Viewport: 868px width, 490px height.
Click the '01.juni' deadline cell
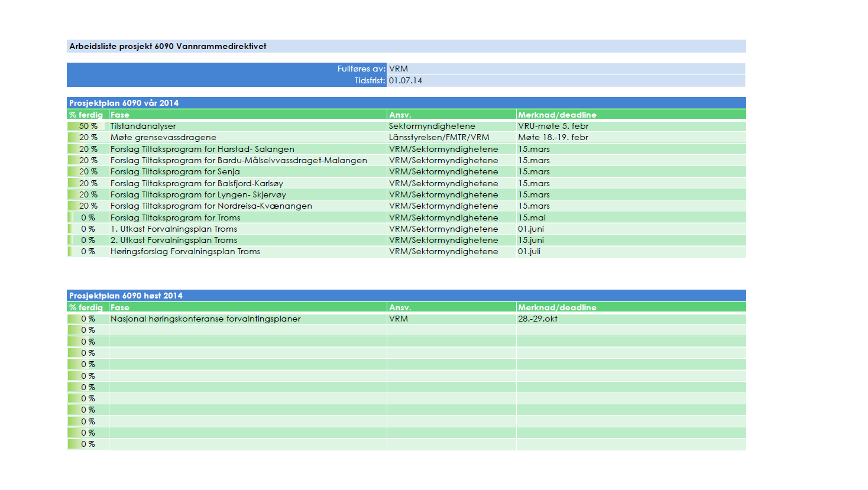631,229
